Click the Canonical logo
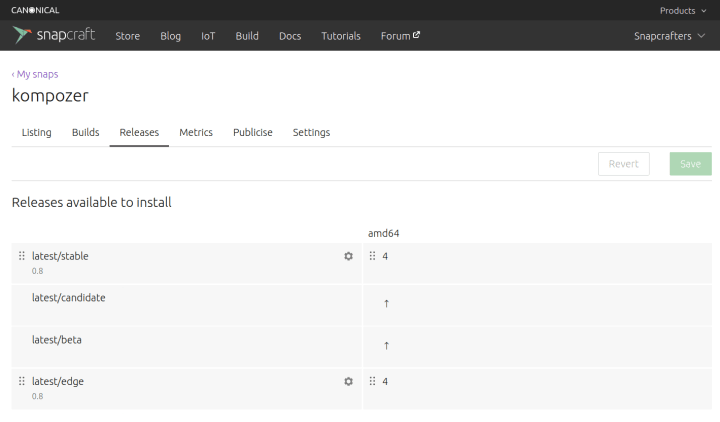 35,10
